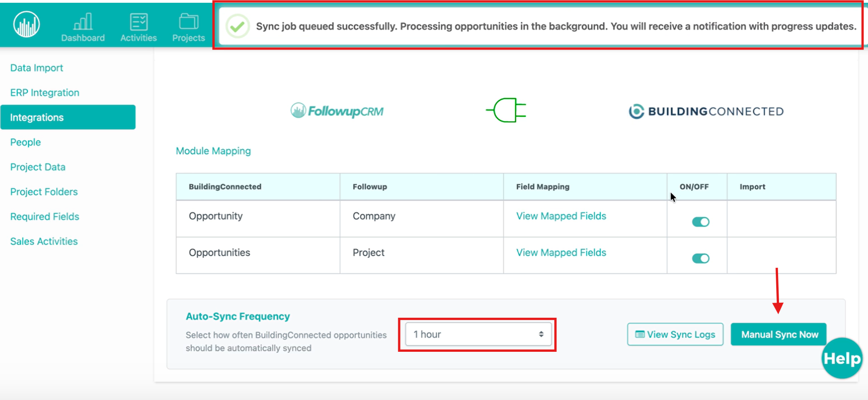
Task: Click the View Sync Logs button
Action: click(x=675, y=334)
